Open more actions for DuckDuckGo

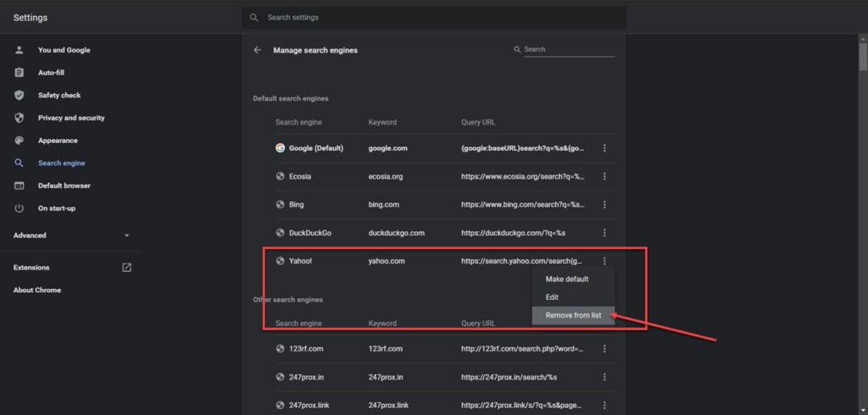tap(604, 233)
